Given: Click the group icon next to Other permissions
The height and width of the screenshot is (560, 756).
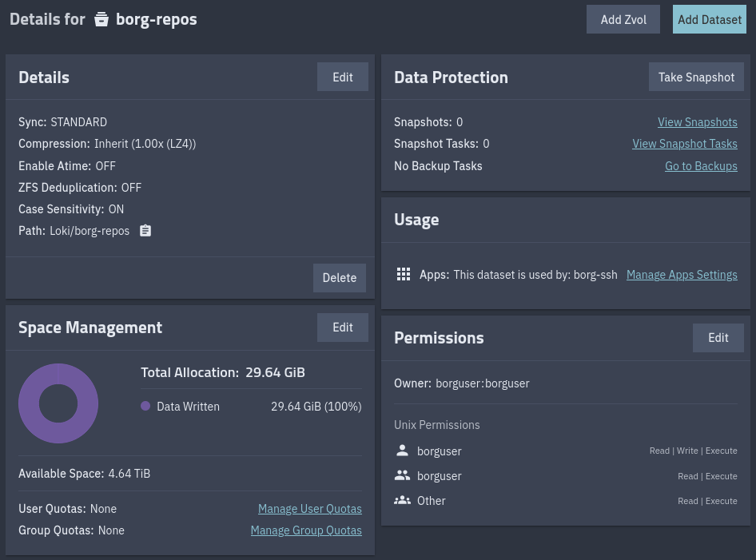Looking at the screenshot, I should click(402, 500).
